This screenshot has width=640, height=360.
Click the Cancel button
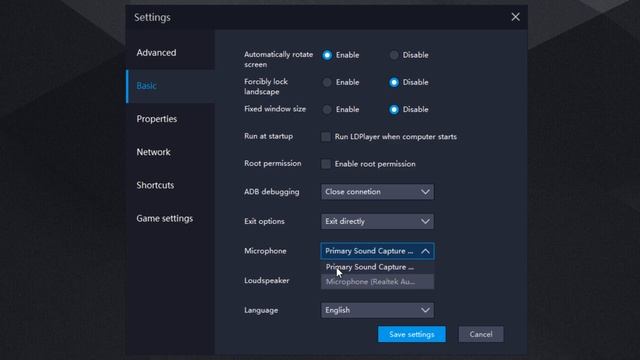(x=481, y=334)
